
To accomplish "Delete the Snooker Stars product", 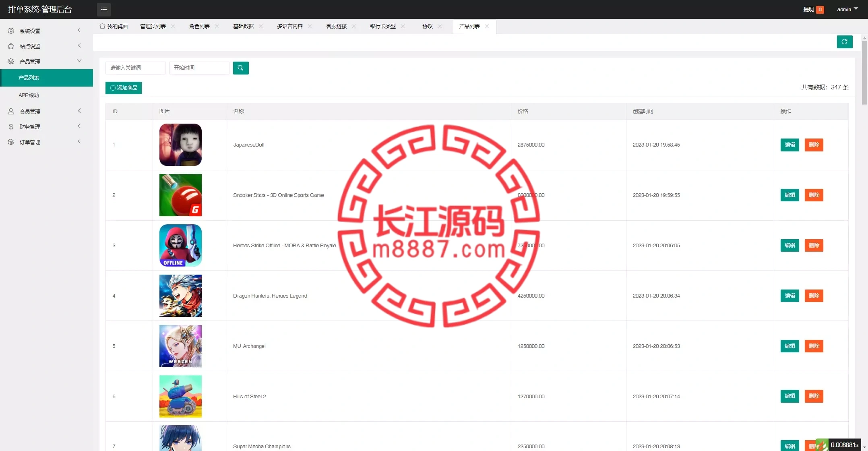I will click(x=814, y=195).
